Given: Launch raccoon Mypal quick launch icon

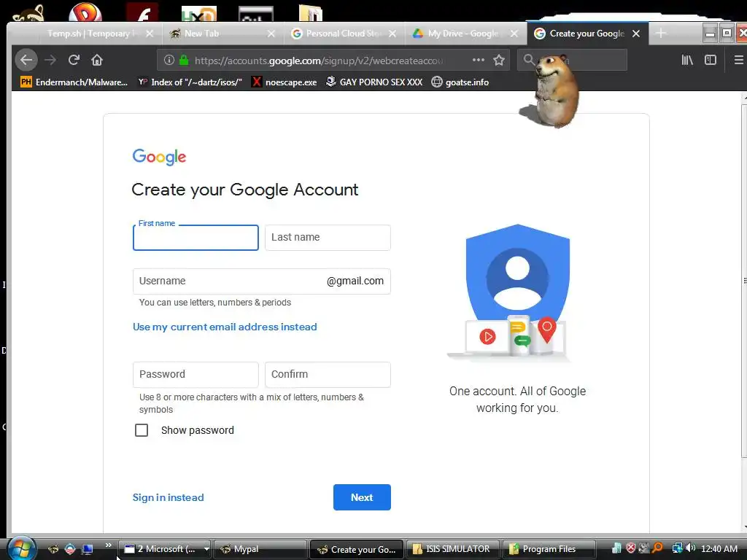Looking at the screenshot, I should (53, 549).
